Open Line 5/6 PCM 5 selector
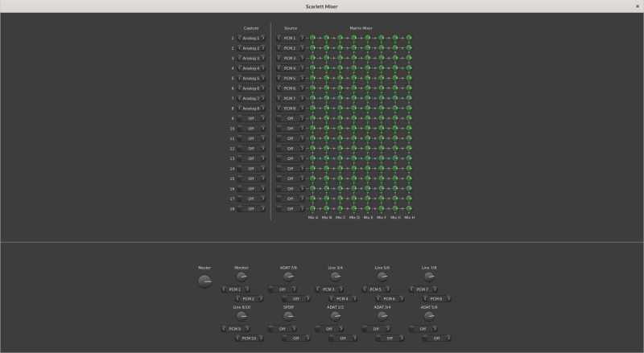Viewport: 644px width, 353px height. point(376,289)
